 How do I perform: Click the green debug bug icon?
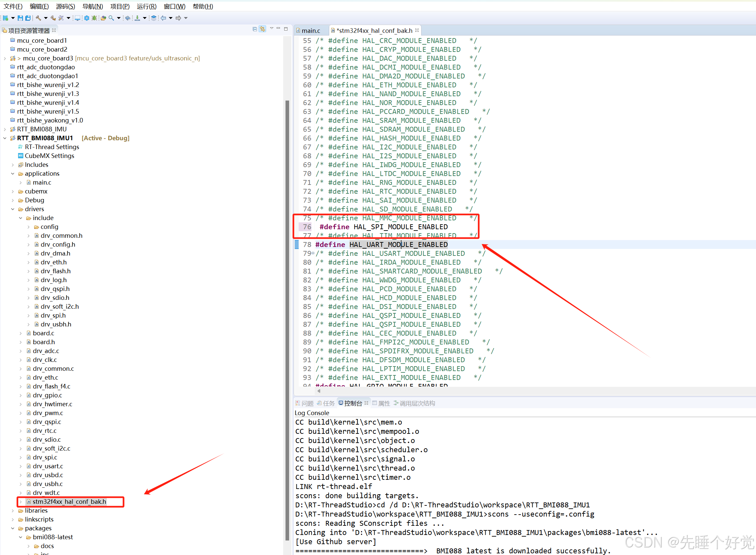tap(94, 18)
